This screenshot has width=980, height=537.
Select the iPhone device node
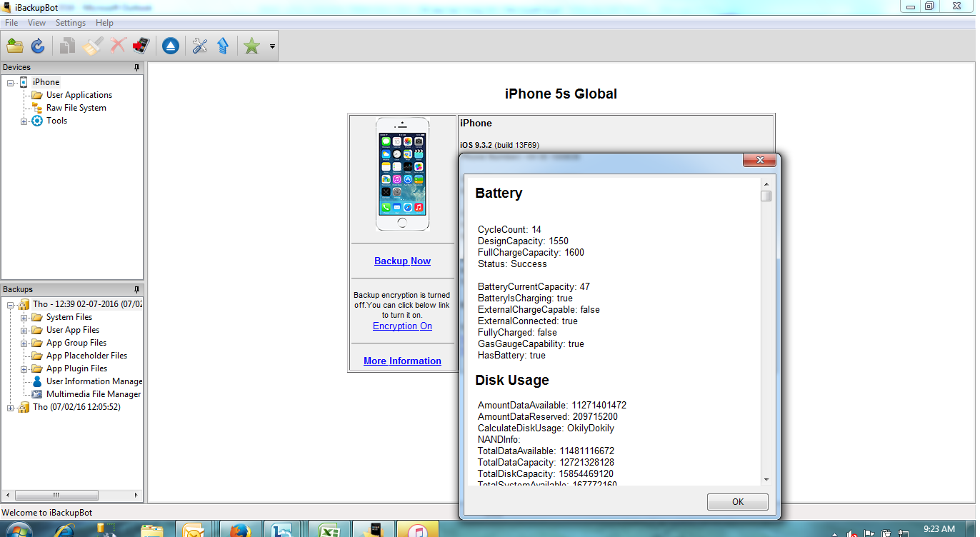click(x=46, y=82)
